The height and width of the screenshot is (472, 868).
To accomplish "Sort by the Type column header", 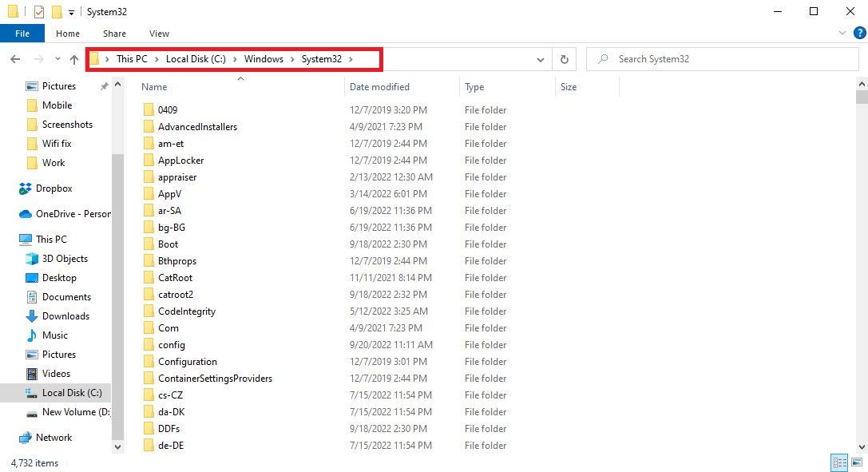I will tap(474, 87).
